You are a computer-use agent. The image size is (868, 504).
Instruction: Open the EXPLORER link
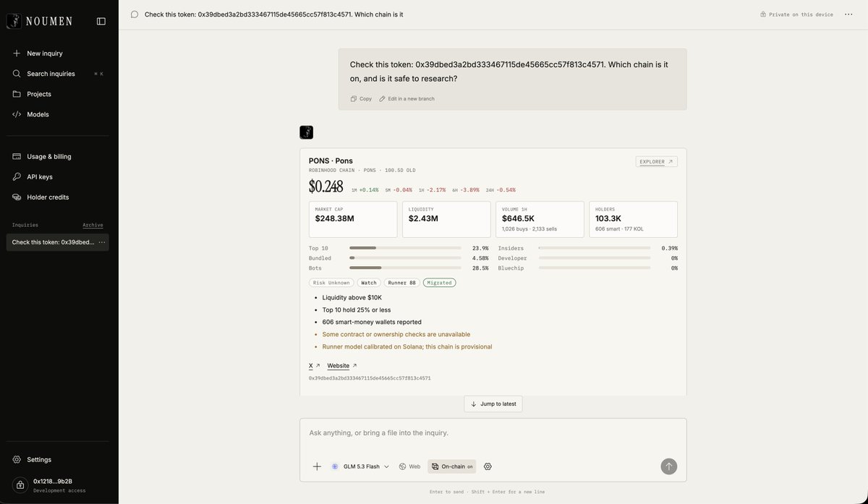(x=657, y=162)
